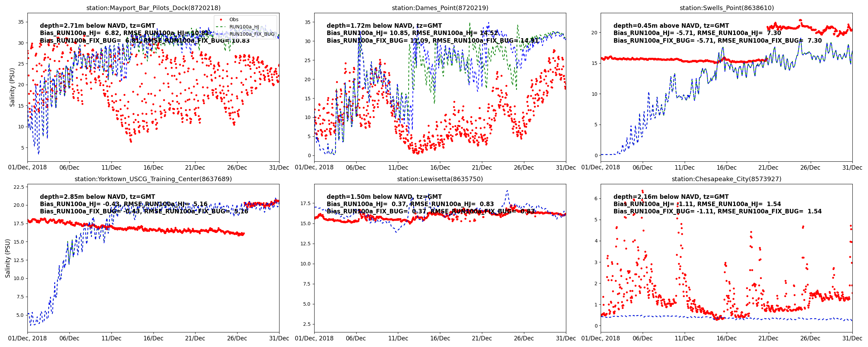Click the 16/Dec tick on the Dames_Point plot
This screenshot has height=347, width=868.
tap(440, 168)
